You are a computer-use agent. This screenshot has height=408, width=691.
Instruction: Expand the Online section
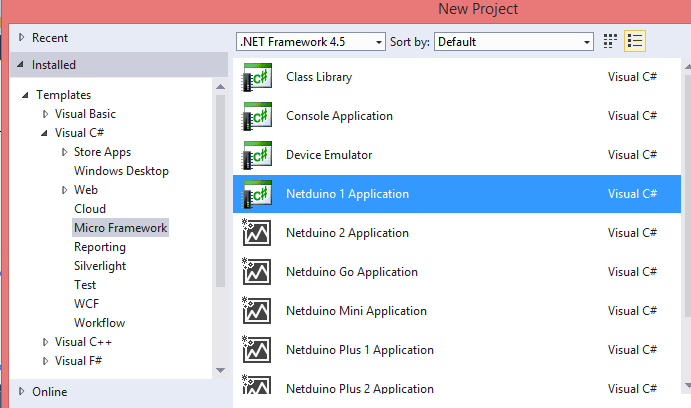coord(21,391)
